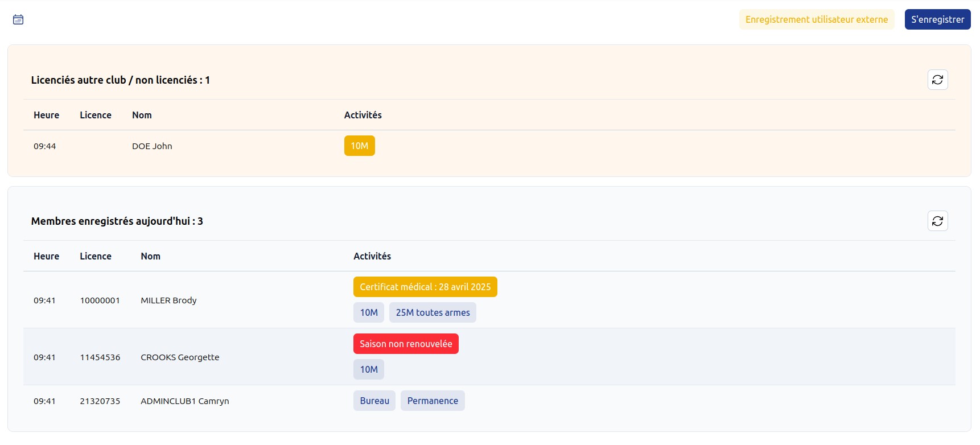The height and width of the screenshot is (445, 980).
Task: Select the ADMINCLUB1 Camryn name cell
Action: [x=185, y=401]
